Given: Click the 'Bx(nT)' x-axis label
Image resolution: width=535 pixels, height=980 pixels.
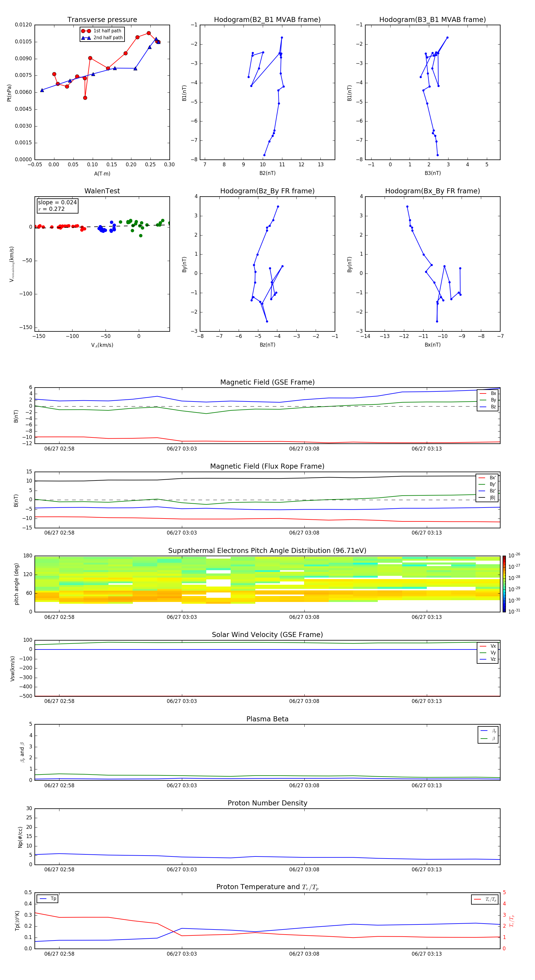Looking at the screenshot, I should click(432, 345).
